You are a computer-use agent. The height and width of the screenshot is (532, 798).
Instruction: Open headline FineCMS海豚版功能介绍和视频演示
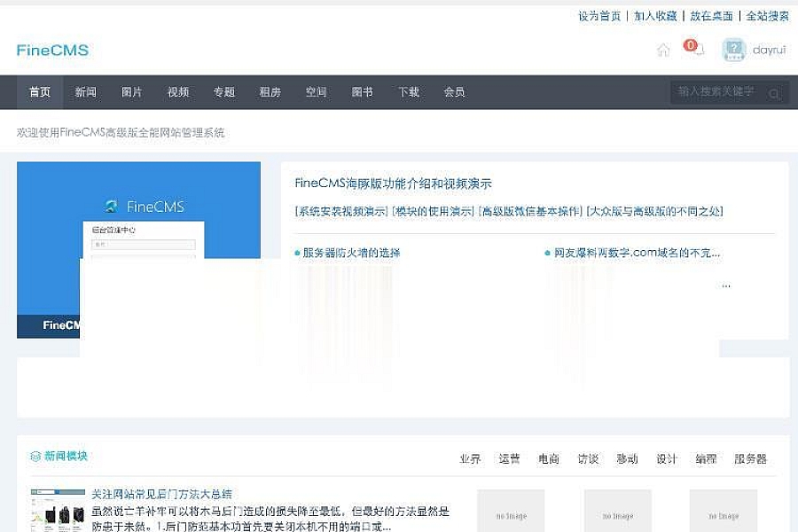click(x=393, y=184)
